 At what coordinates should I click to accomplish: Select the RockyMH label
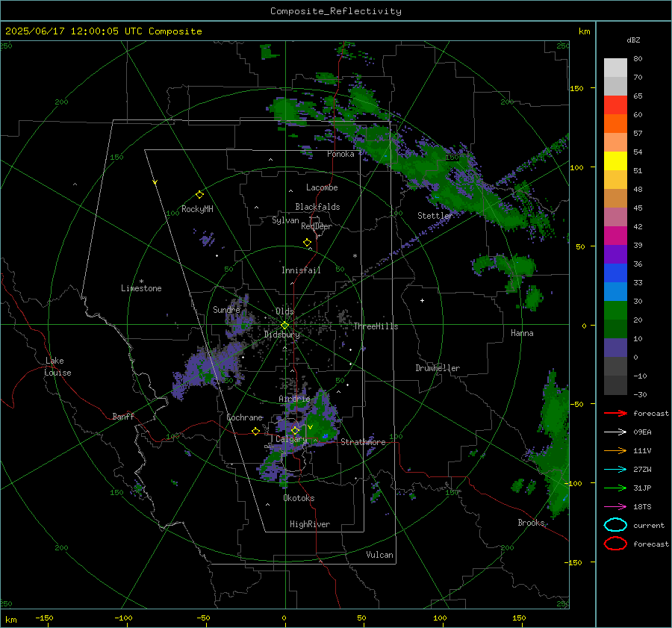pyautogui.click(x=197, y=209)
